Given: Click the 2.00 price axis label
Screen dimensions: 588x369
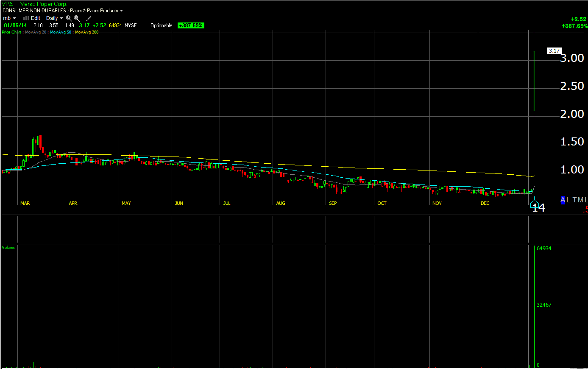Looking at the screenshot, I should (x=572, y=114).
